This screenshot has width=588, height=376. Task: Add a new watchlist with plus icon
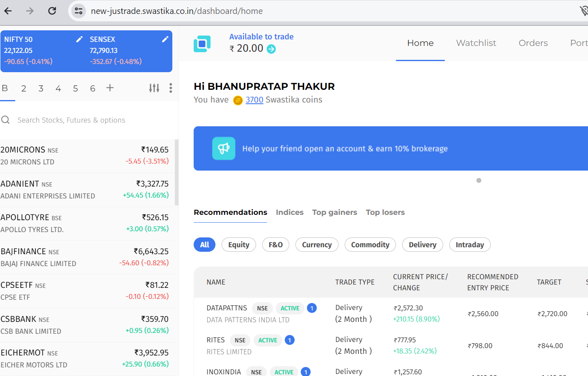pos(110,88)
